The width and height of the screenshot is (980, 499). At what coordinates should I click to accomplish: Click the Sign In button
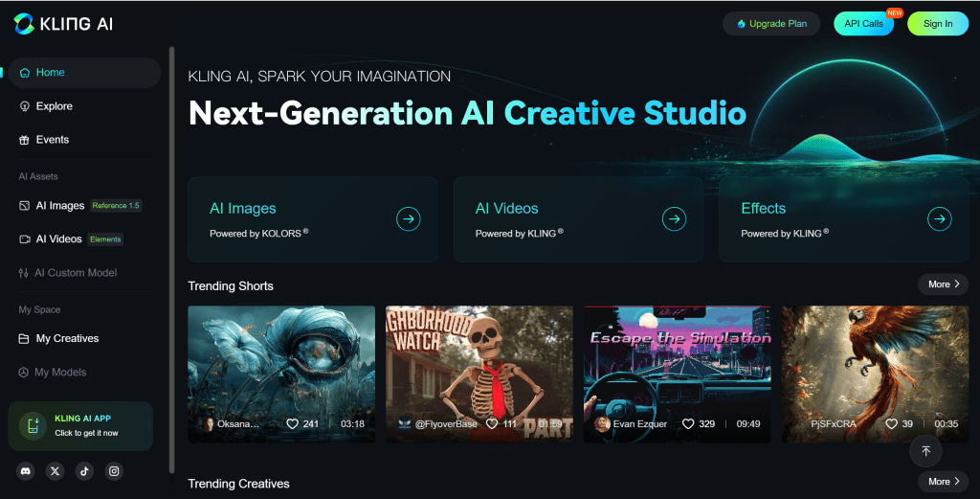click(938, 24)
